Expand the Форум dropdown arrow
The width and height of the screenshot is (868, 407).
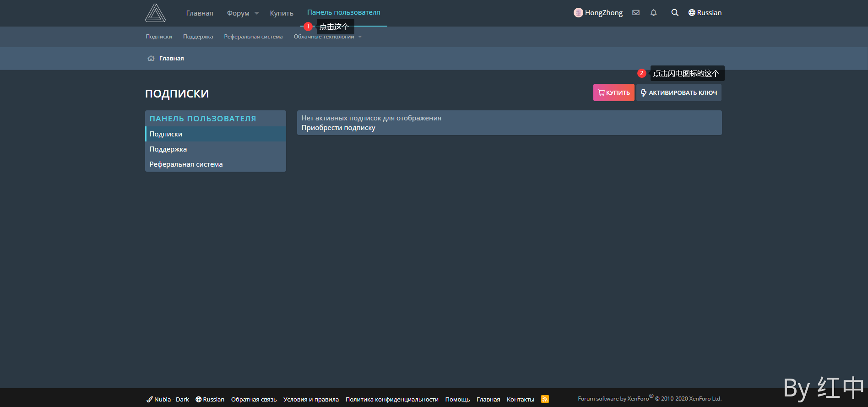click(x=257, y=13)
